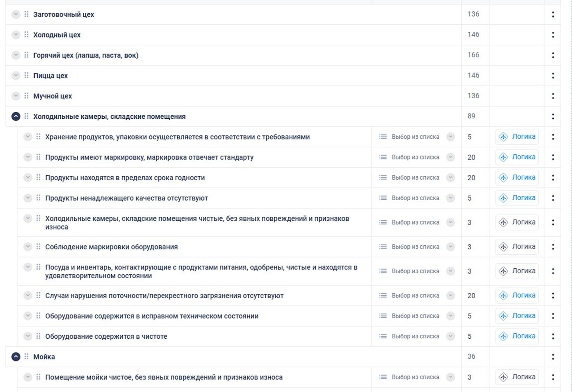The height and width of the screenshot is (392, 572).
Task: Collapse the Мойка section
Action: coord(16,357)
